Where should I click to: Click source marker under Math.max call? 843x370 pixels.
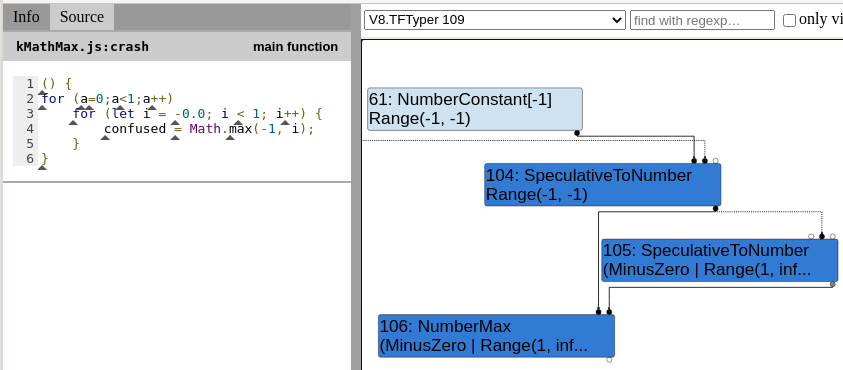tap(230, 138)
